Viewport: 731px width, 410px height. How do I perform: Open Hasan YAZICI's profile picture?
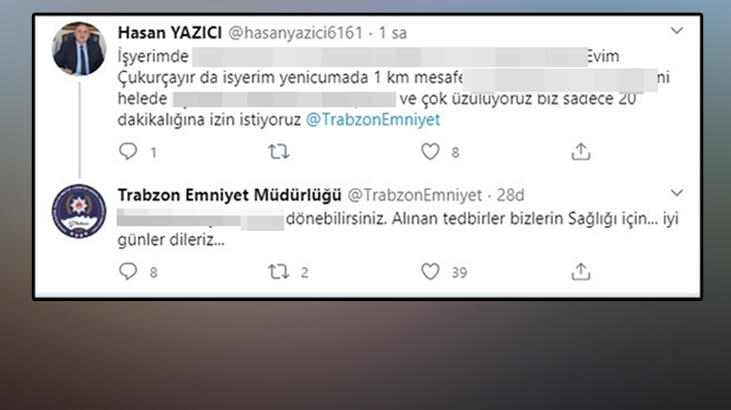coord(79,49)
